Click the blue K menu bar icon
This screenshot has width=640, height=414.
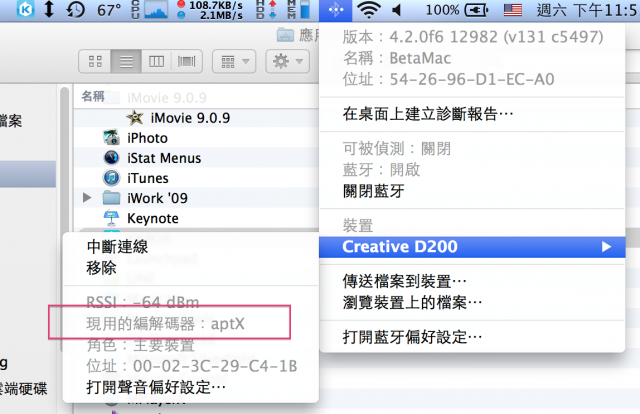25,10
